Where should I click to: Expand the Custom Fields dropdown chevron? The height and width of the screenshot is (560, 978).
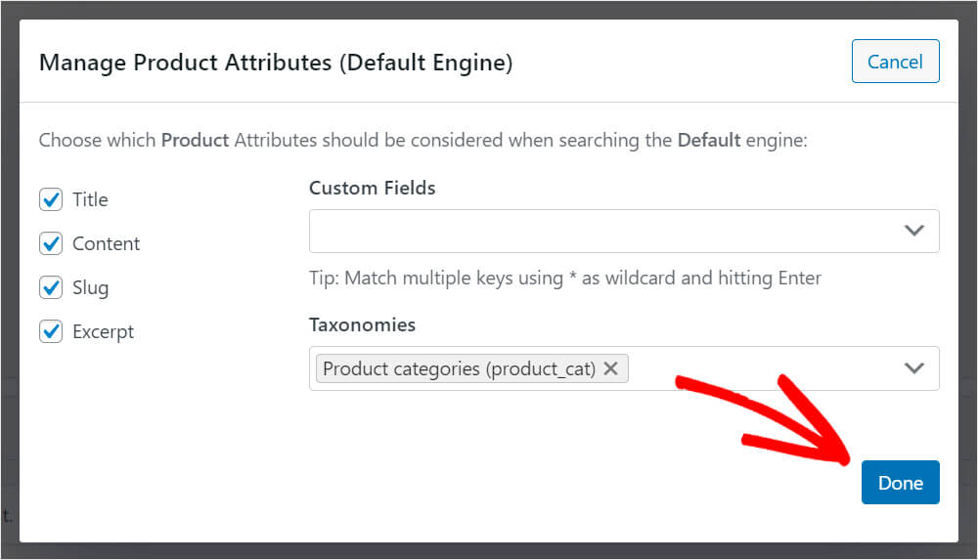(x=913, y=231)
